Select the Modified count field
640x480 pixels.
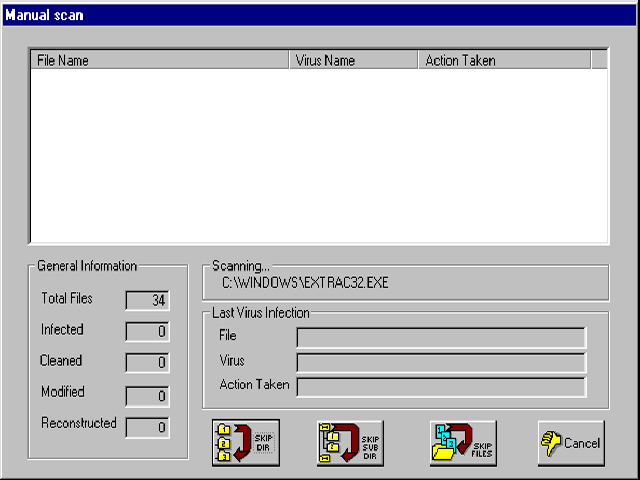coord(147,396)
